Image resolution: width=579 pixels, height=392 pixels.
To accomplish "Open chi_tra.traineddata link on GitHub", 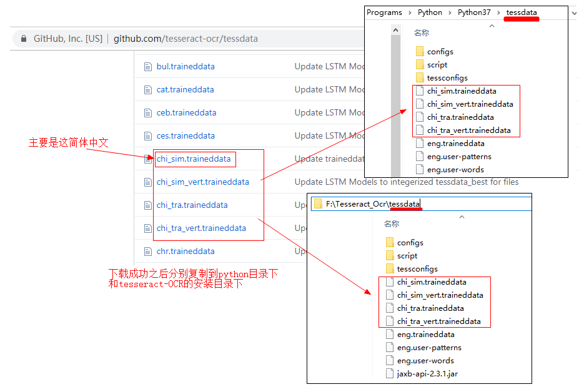I will point(192,205).
